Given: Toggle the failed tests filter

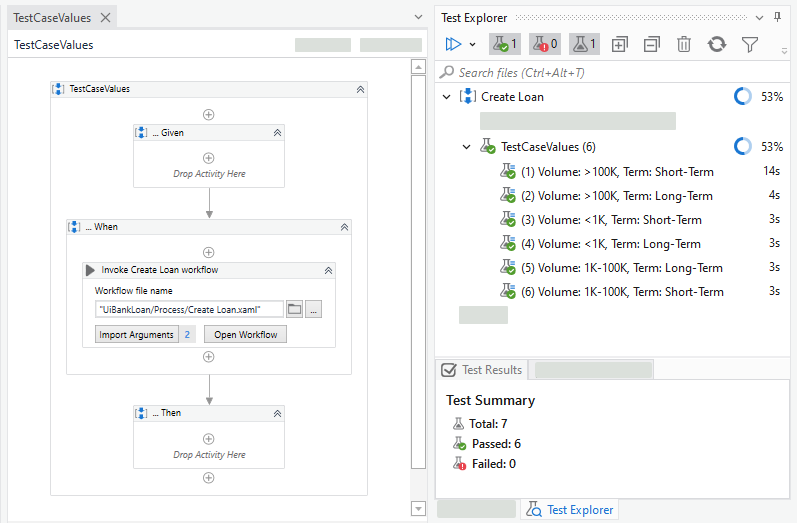Looking at the screenshot, I should tap(543, 44).
